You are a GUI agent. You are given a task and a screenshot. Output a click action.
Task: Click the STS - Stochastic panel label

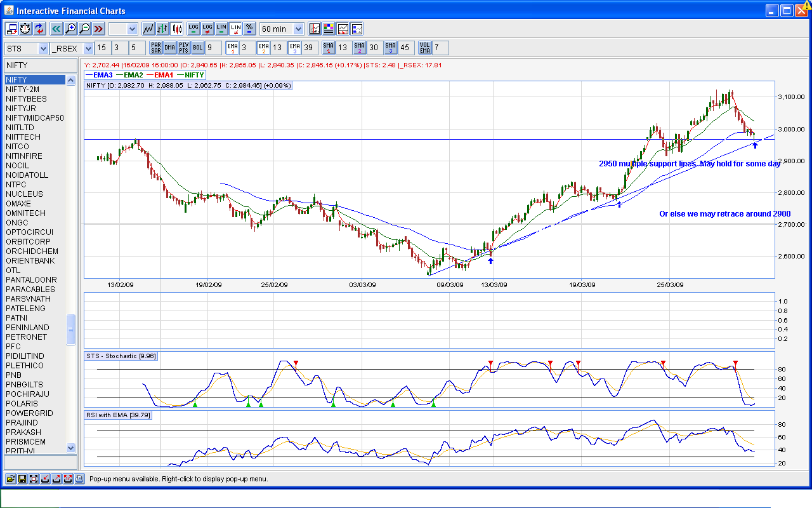pyautogui.click(x=121, y=356)
